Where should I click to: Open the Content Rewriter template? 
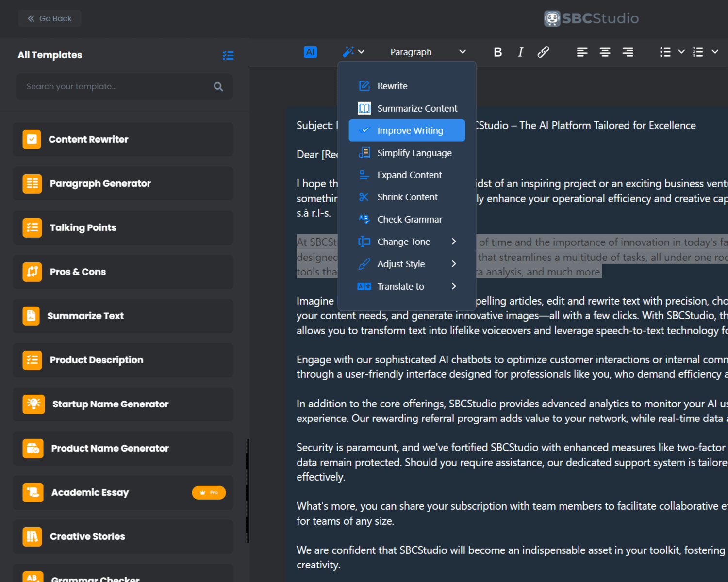pyautogui.click(x=123, y=139)
